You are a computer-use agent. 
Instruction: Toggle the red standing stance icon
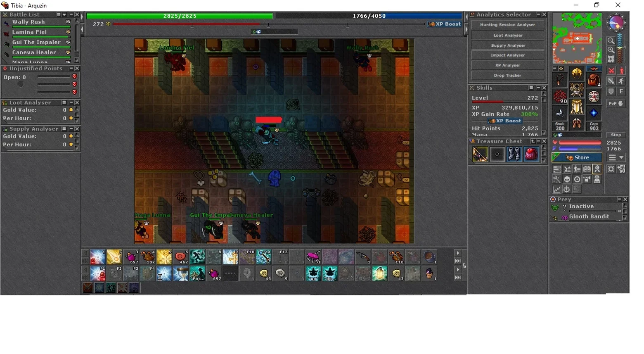621,71
